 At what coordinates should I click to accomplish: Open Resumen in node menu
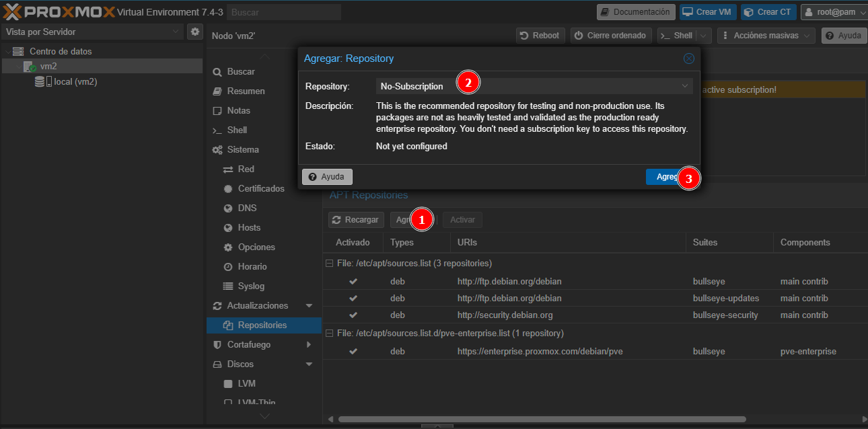coord(246,91)
